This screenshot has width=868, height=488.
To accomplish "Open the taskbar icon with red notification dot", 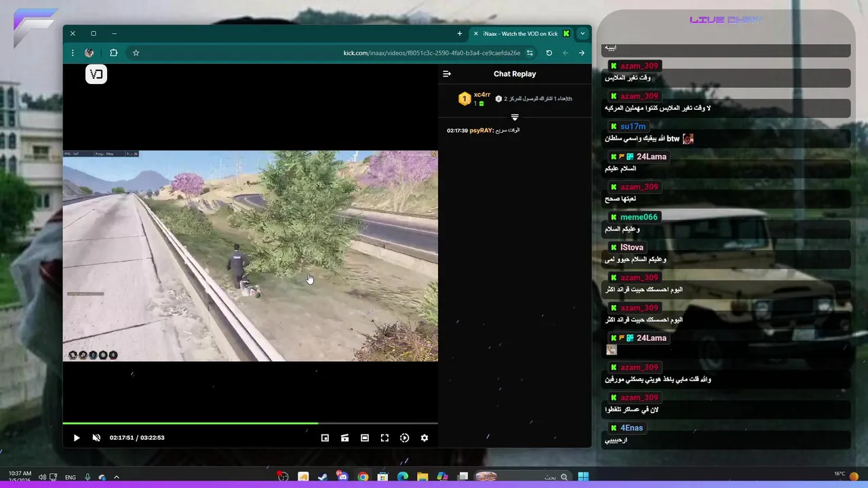I will tap(283, 477).
